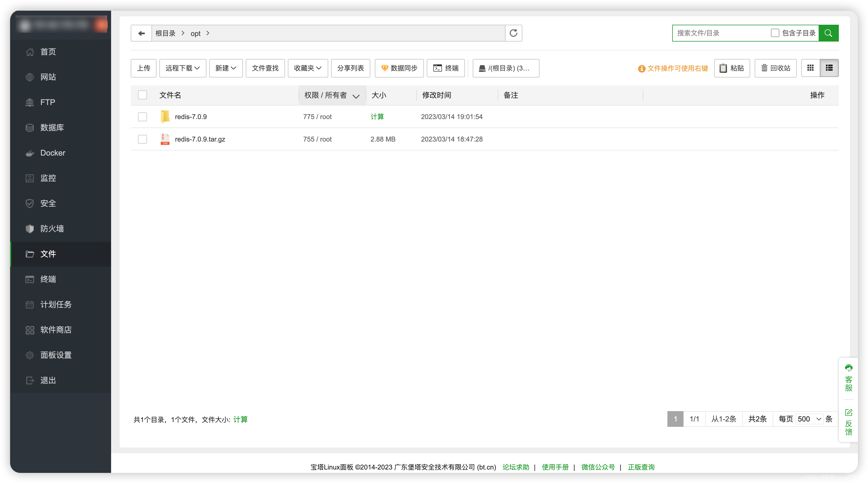The image size is (868, 483).
Task: Open 文件 in the sidebar menu
Action: (x=61, y=254)
